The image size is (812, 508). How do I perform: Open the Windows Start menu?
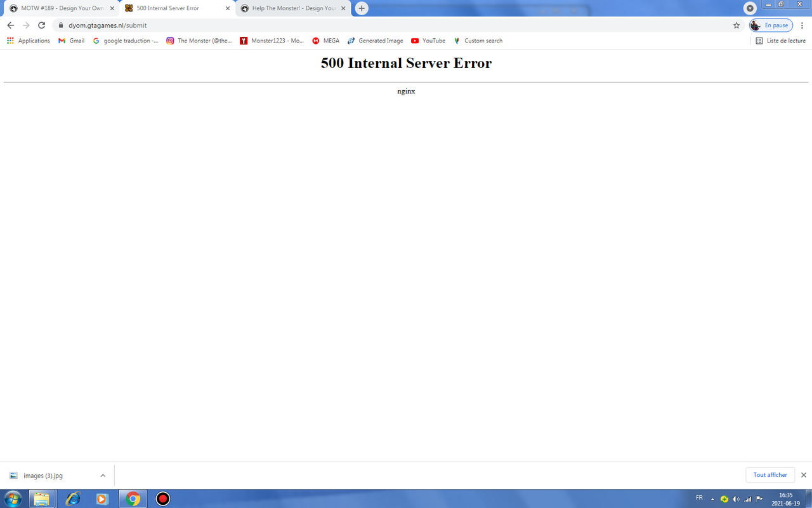coord(13,498)
